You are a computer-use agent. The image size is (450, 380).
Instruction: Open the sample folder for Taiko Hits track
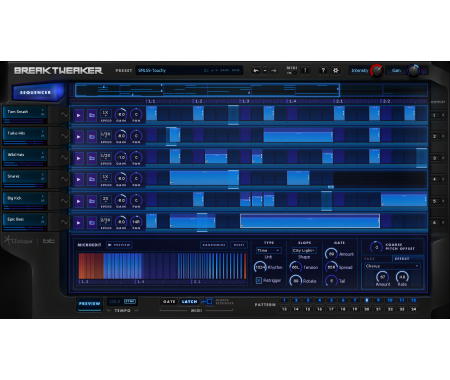click(x=91, y=137)
